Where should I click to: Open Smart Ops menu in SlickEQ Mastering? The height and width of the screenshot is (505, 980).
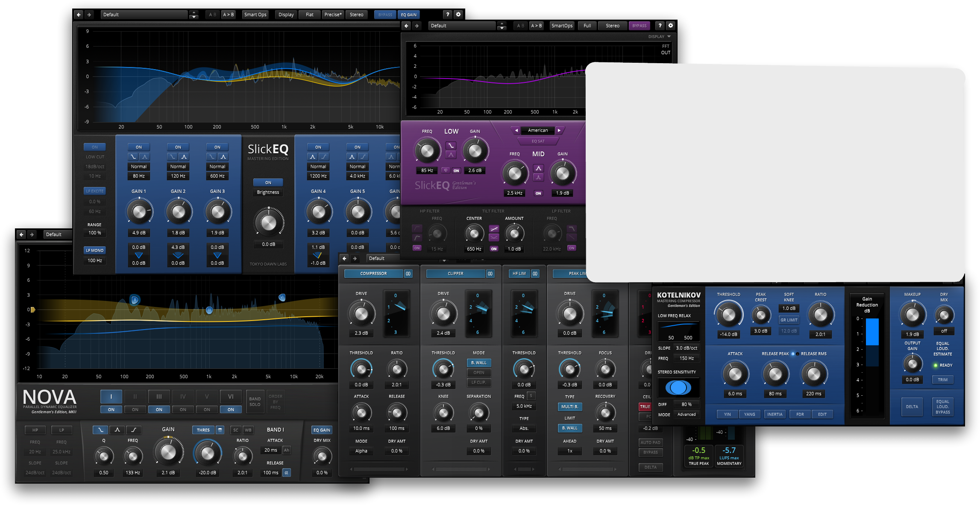(255, 15)
